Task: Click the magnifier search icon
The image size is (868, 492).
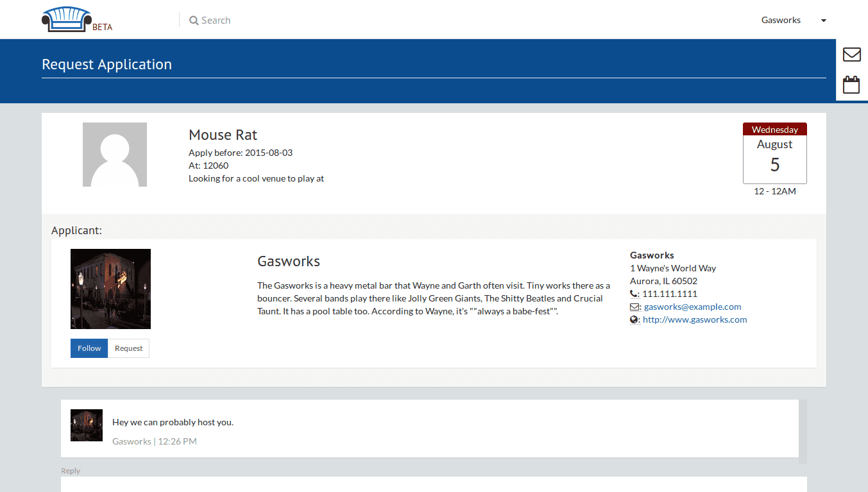Action: pos(194,21)
